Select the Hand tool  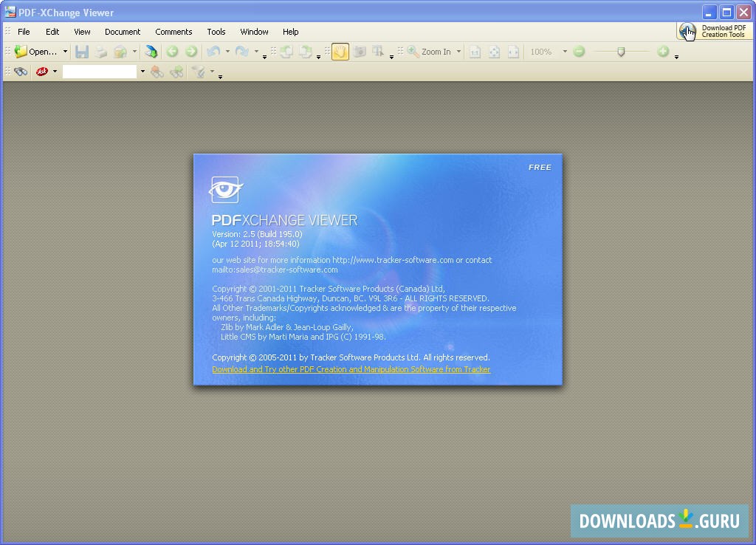point(340,52)
